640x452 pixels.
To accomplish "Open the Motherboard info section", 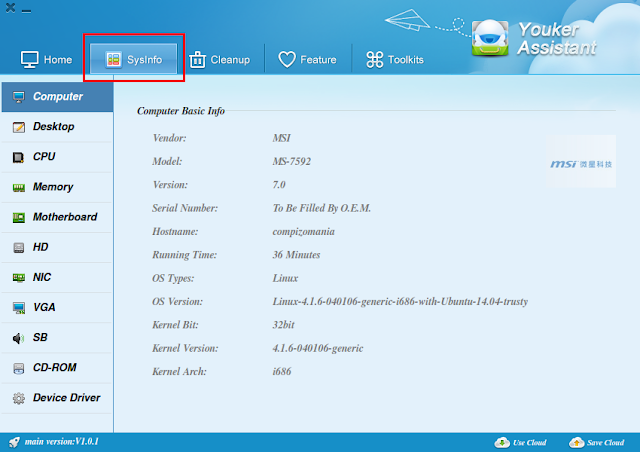I will tap(57, 218).
